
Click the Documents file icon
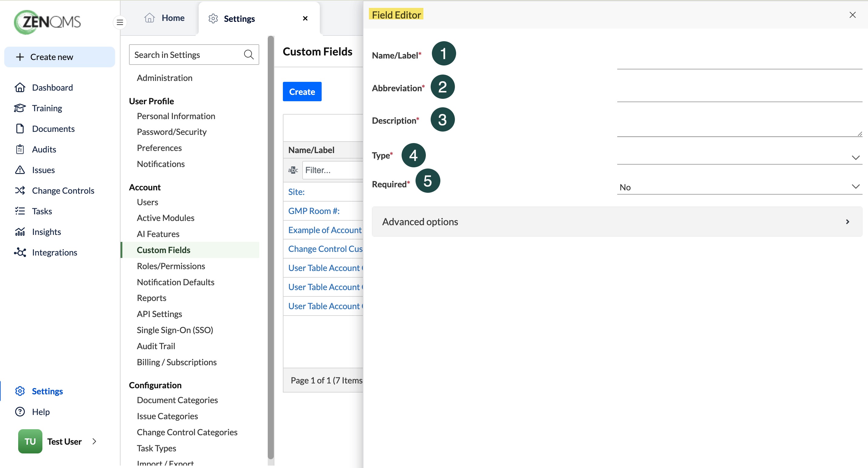20,129
